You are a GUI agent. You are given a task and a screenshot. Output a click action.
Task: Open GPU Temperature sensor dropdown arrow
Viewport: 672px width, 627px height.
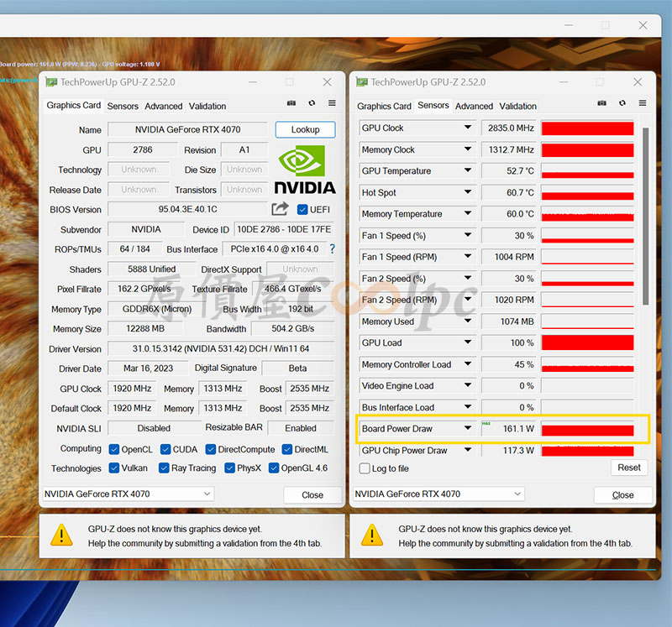(468, 170)
